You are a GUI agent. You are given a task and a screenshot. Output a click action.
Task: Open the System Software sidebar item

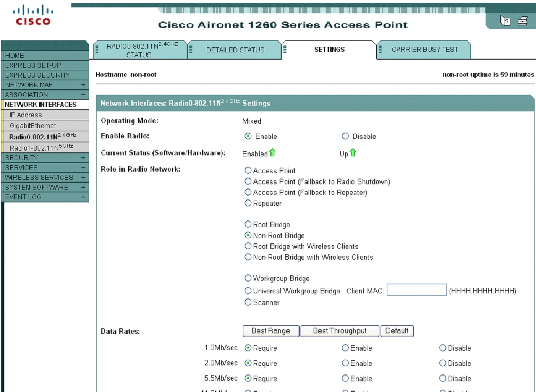[45, 187]
